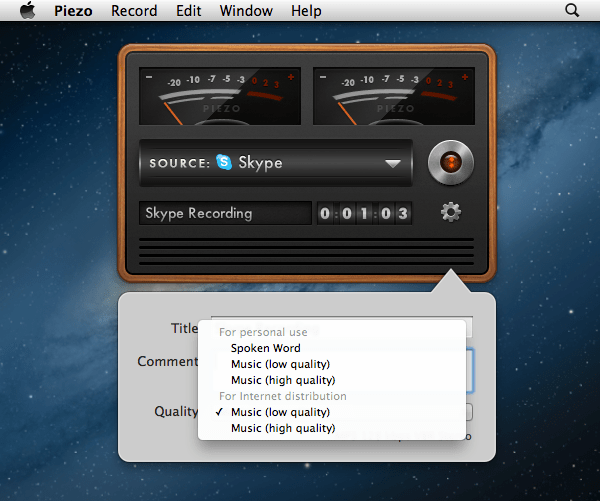This screenshot has height=501, width=600.
Task: Expand the source list arrow
Action: tap(393, 164)
